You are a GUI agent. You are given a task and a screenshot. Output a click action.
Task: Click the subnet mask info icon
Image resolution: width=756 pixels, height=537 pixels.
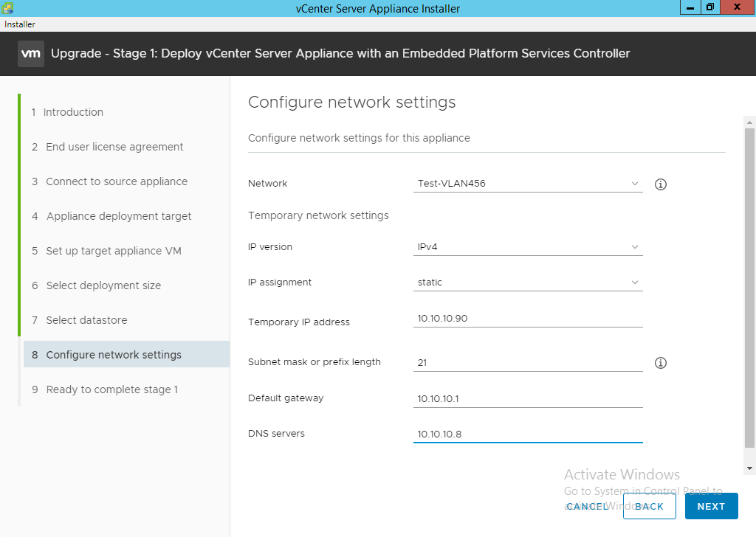[661, 363]
